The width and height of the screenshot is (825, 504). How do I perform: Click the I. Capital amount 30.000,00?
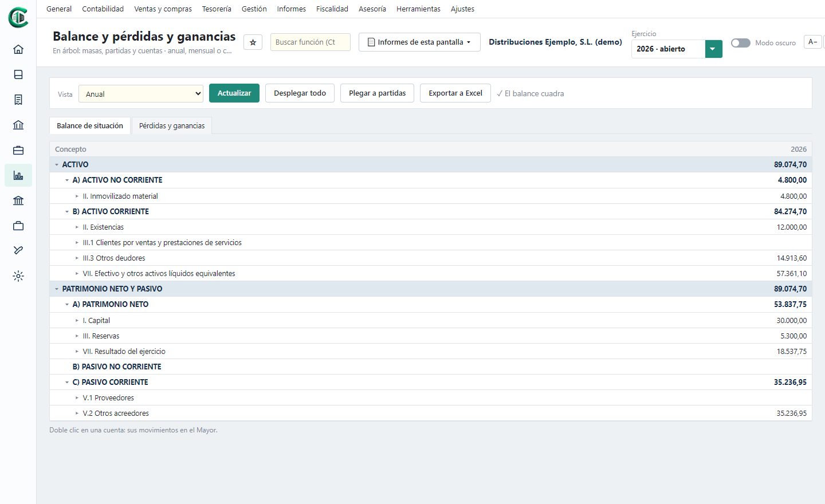(792, 321)
